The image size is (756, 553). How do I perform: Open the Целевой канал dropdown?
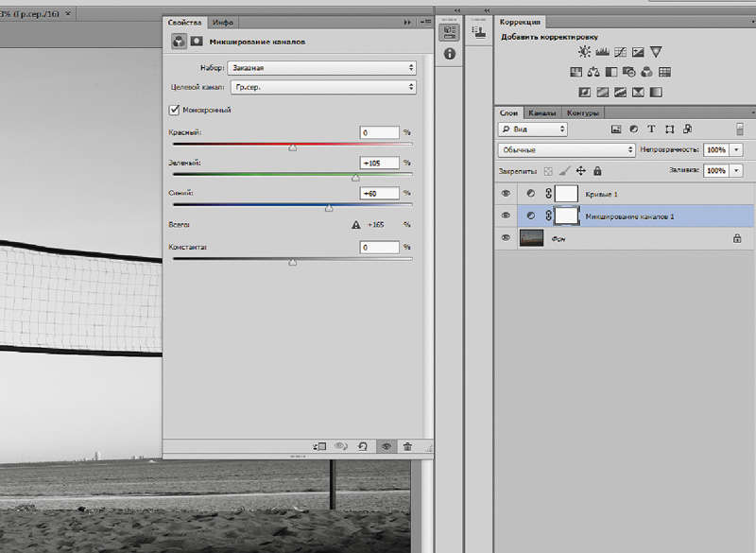click(321, 87)
